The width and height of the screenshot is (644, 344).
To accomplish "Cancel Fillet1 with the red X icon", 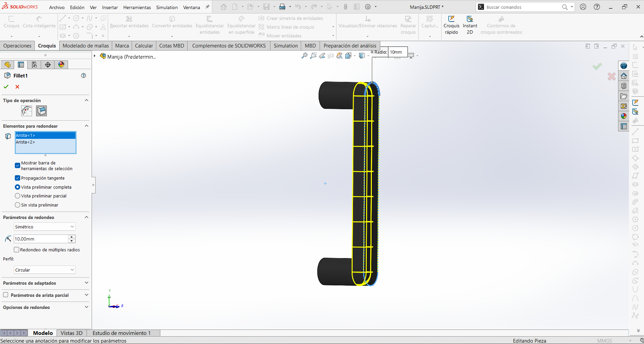I will tap(18, 87).
